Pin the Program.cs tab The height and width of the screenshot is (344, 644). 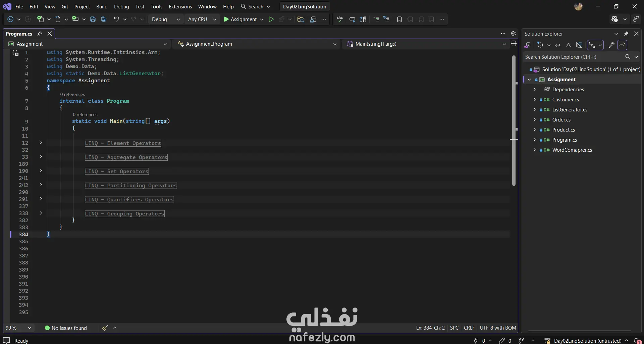40,34
